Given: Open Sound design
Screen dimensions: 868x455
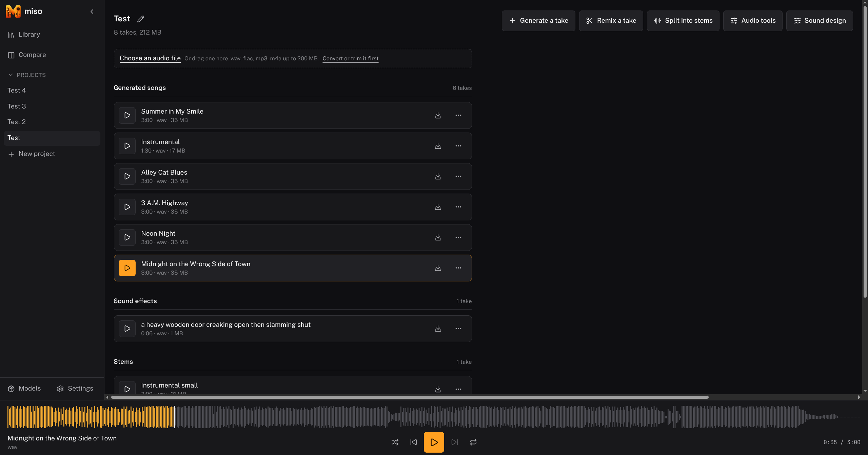Looking at the screenshot, I should point(820,21).
